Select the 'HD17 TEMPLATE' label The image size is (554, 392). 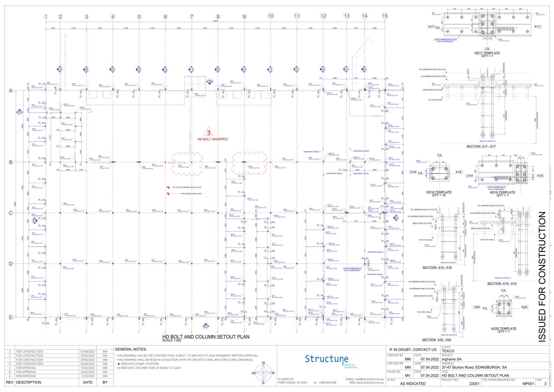487,53
